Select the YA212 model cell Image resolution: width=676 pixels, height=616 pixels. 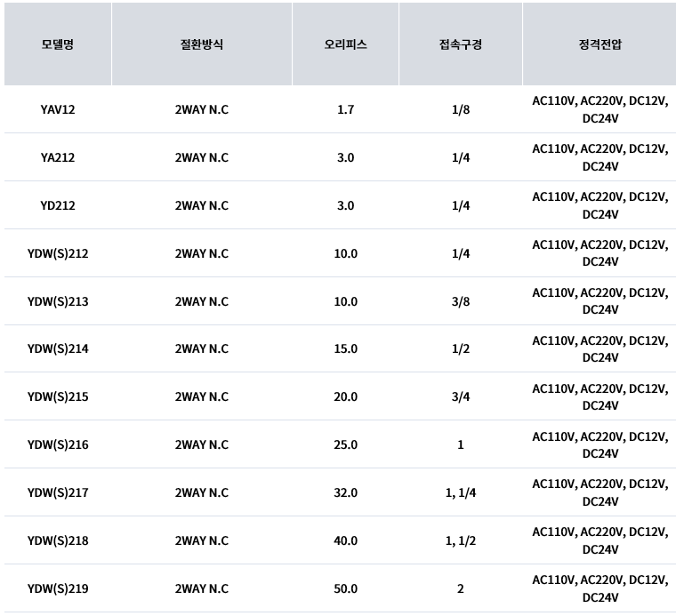point(58,157)
